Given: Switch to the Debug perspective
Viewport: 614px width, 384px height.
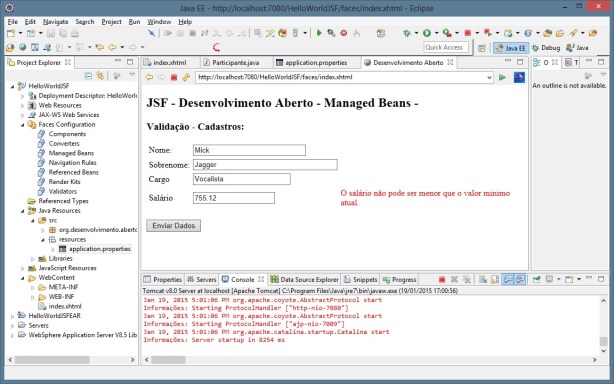Looking at the screenshot, I should pos(546,48).
